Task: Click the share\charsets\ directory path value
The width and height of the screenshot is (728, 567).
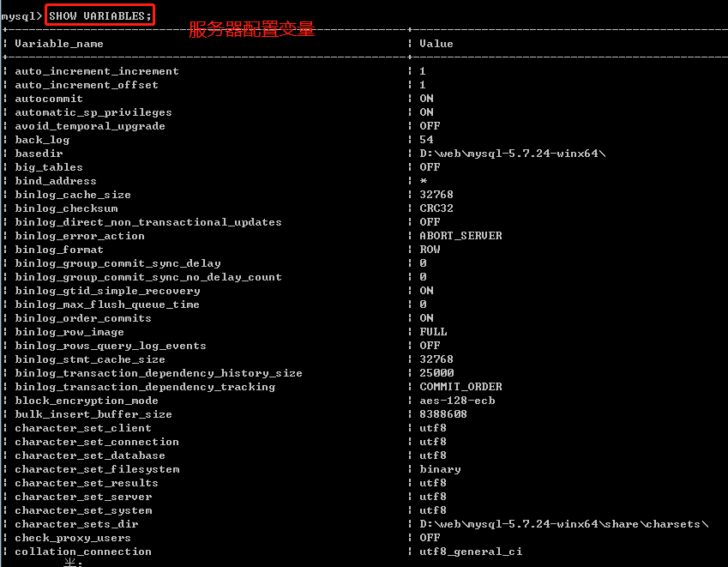Action: pyautogui.click(x=564, y=524)
